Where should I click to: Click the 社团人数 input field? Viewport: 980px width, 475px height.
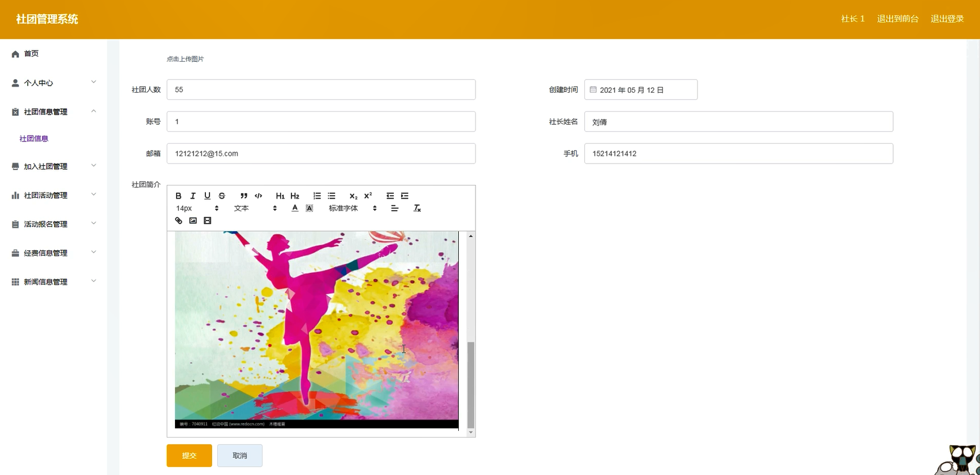coord(321,90)
